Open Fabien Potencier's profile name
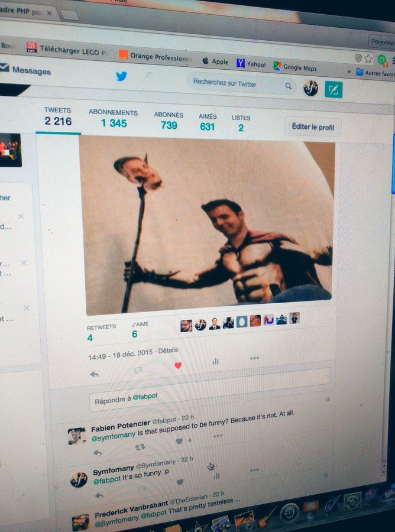The width and height of the screenshot is (395, 532). point(121,426)
